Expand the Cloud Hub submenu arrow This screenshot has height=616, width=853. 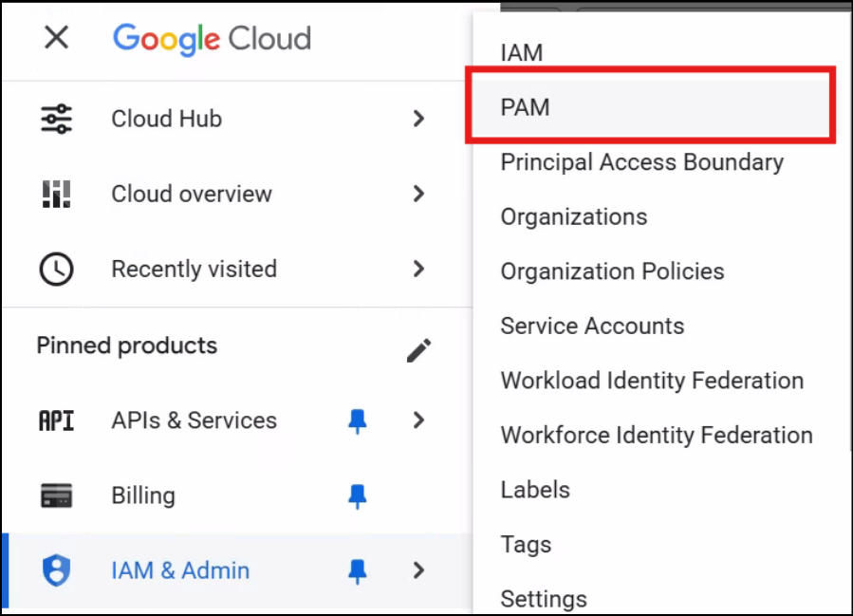418,119
